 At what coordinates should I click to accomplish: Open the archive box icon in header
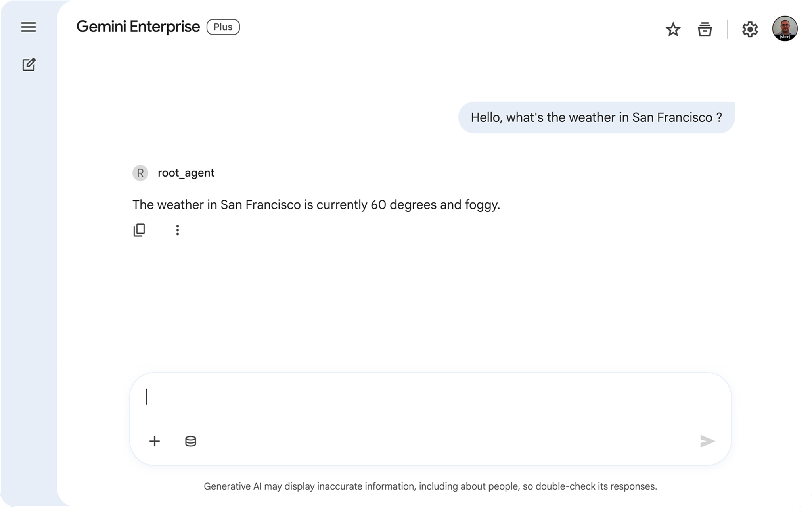point(705,29)
